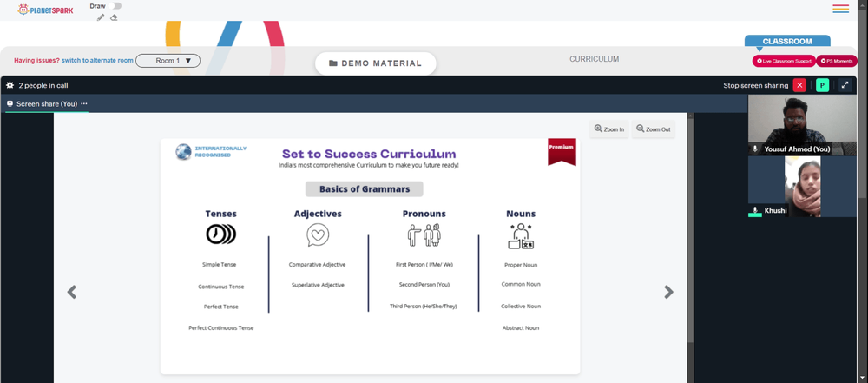Viewport: 868px width, 383px height.
Task: Click the Proper Noun text
Action: (x=521, y=266)
